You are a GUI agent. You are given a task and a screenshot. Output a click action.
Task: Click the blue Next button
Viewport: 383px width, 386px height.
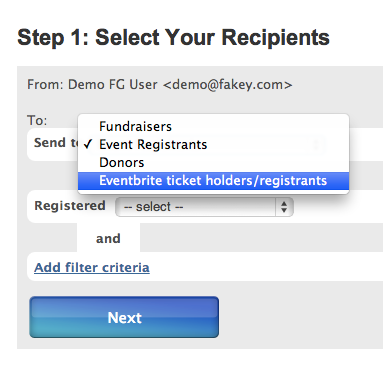(x=124, y=317)
